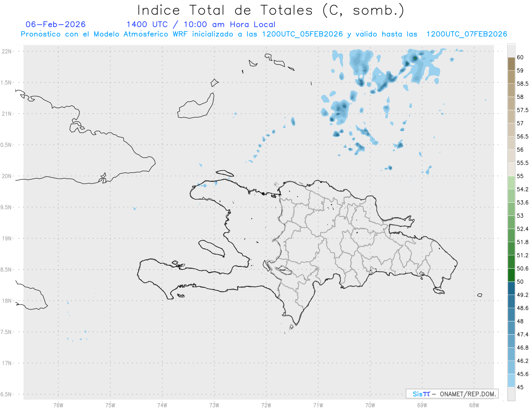This screenshot has height=411, width=532.
Task: Click the '74W' longitude label
Action: click(x=162, y=405)
